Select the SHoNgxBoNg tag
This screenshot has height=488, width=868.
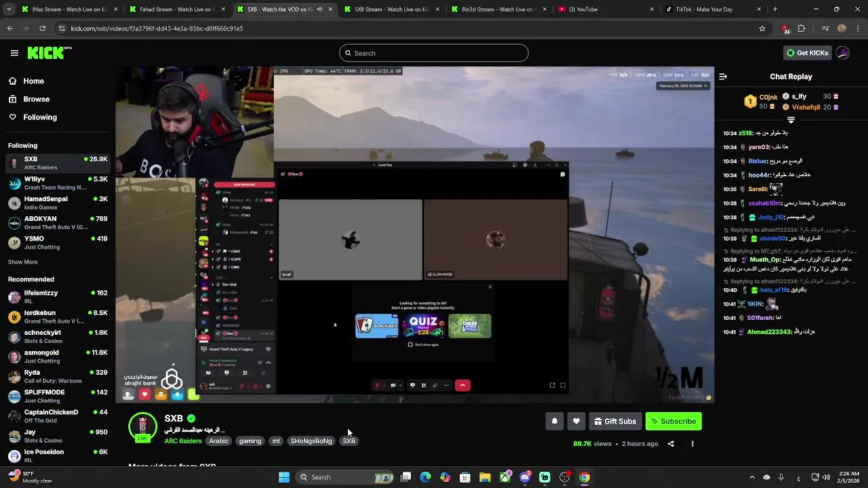[311, 441]
